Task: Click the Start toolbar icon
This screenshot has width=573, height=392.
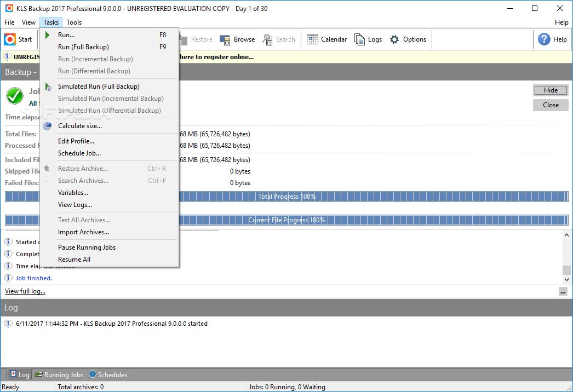Action: tap(10, 39)
